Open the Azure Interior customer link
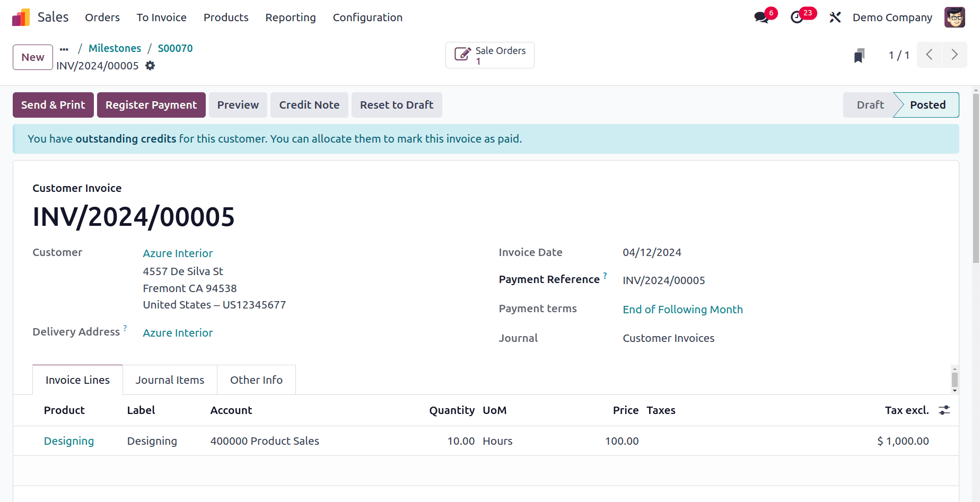 (178, 253)
